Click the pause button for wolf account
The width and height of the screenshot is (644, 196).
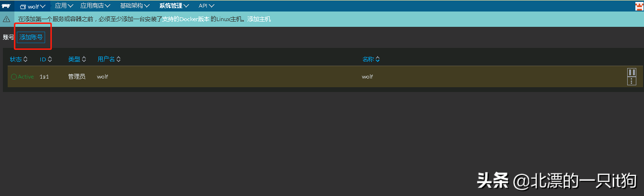[632, 72]
